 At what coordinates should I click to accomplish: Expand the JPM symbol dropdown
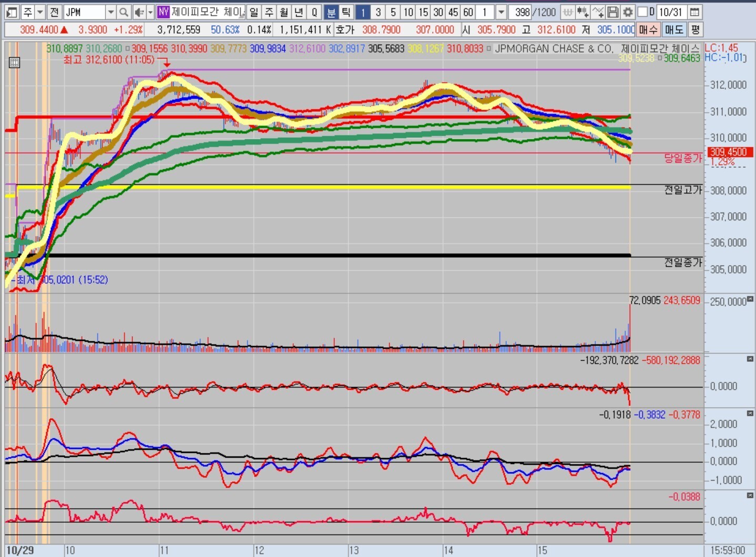(x=110, y=12)
